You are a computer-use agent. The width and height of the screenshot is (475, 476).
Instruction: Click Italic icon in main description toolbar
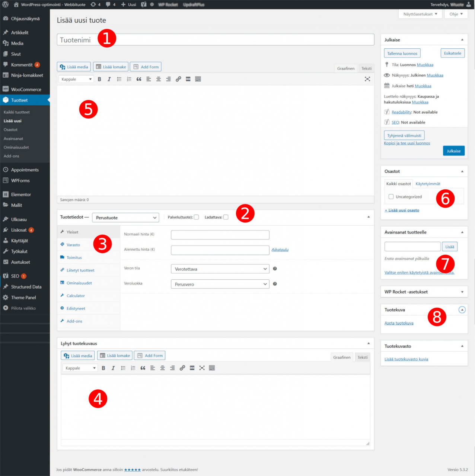(x=109, y=79)
